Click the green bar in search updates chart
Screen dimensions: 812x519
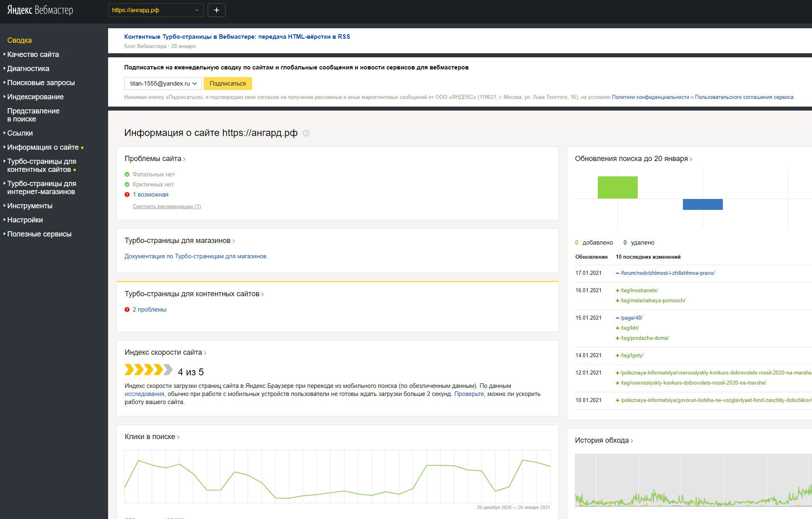618,187
